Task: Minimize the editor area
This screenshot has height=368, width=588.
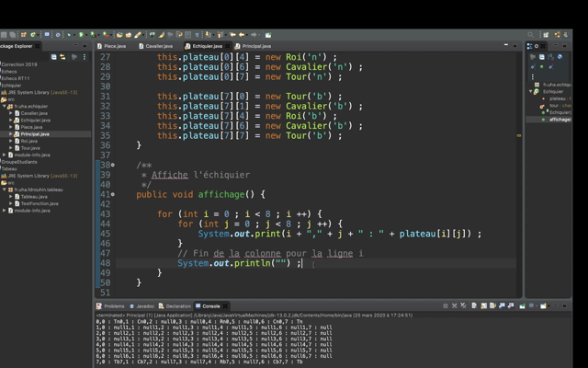Action: point(504,45)
